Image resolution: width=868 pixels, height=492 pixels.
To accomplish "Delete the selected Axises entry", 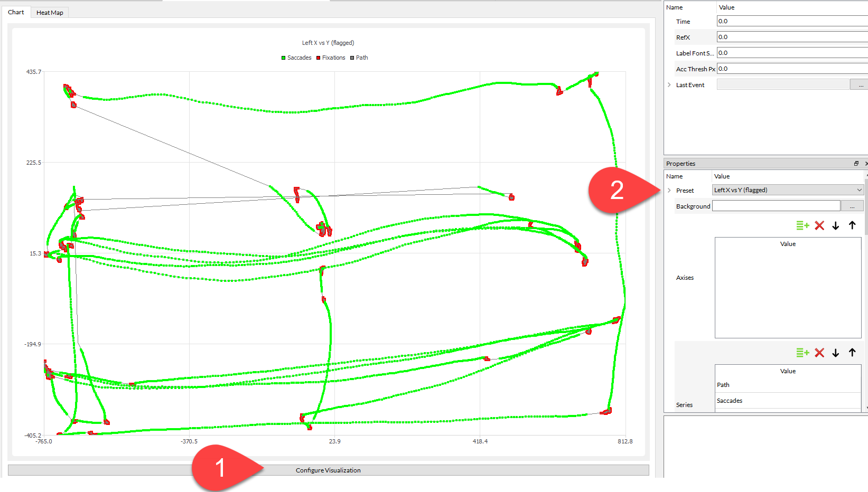I will (819, 225).
